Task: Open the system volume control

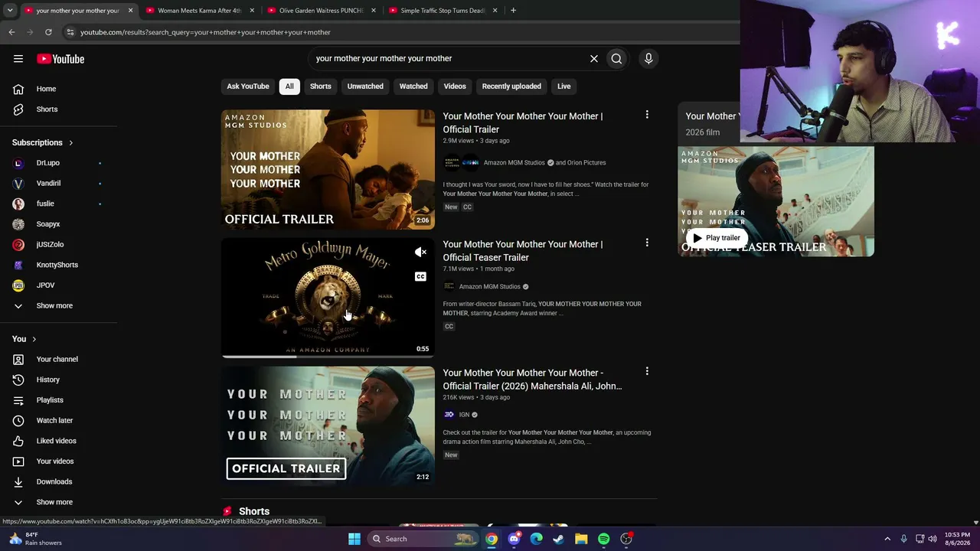Action: (933, 539)
